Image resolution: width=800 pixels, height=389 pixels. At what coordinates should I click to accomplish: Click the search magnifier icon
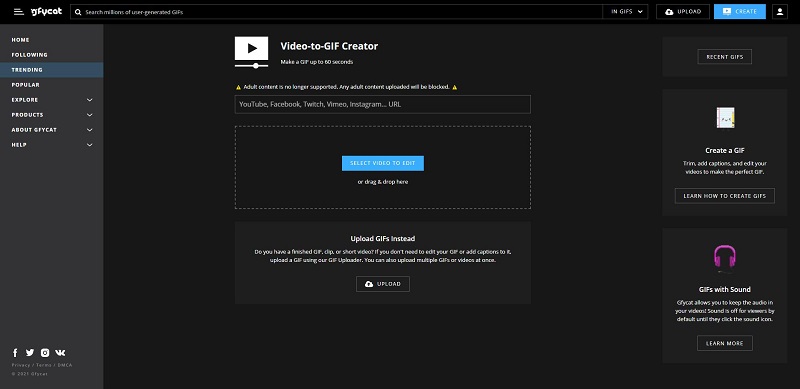pos(78,12)
